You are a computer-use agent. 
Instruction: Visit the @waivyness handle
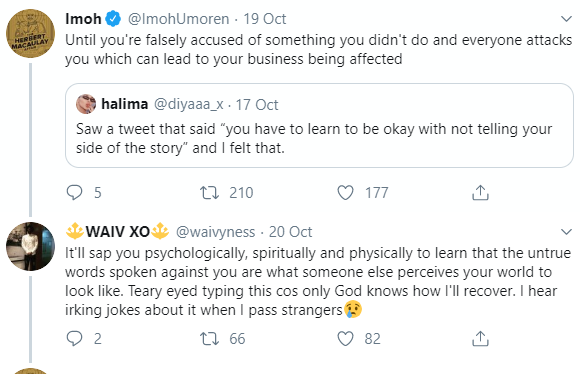215,232
